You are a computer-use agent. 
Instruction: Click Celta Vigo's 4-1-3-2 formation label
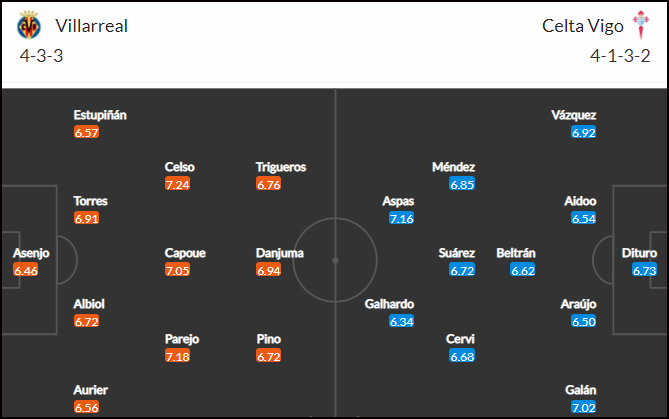(x=620, y=56)
